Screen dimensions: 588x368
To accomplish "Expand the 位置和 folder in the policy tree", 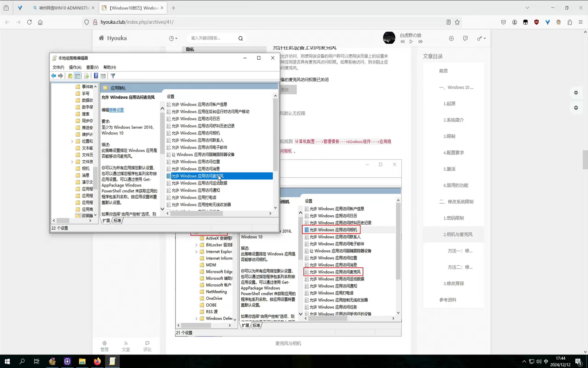I will [x=72, y=141].
